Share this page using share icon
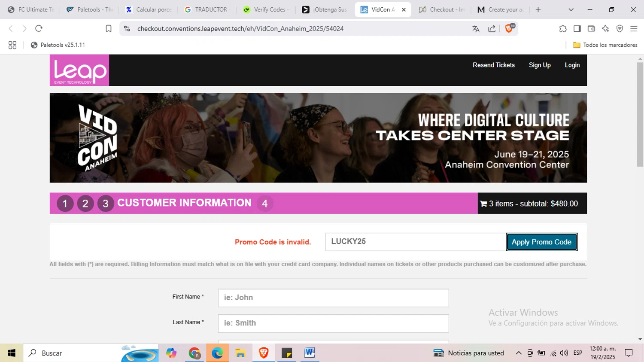The width and height of the screenshot is (644, 362). pyautogui.click(x=492, y=29)
